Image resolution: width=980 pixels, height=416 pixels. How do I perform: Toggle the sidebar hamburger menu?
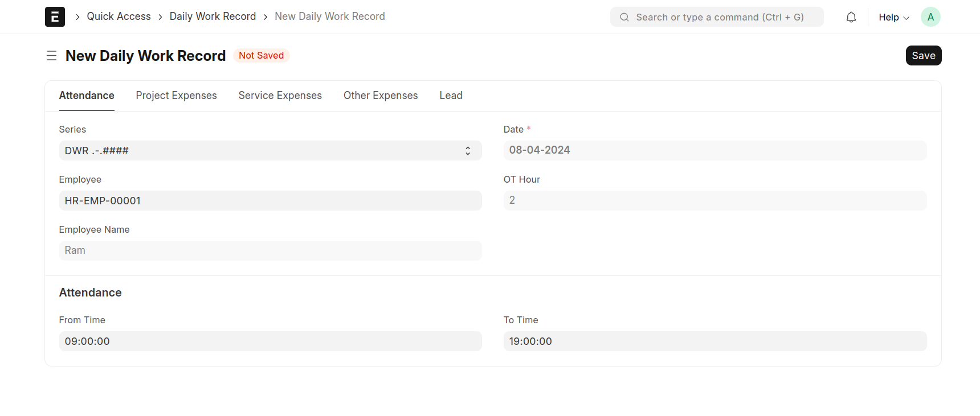click(51, 56)
